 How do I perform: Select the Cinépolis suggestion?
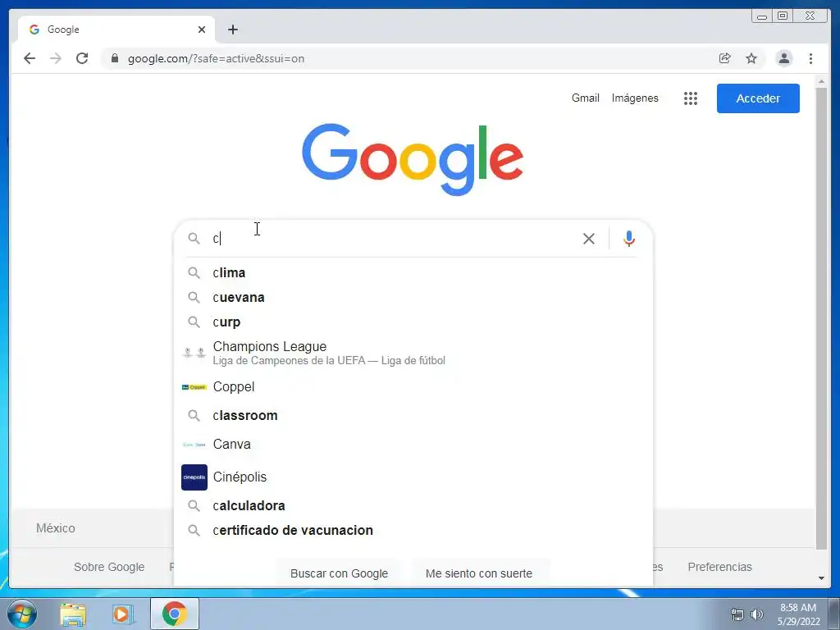click(413, 477)
